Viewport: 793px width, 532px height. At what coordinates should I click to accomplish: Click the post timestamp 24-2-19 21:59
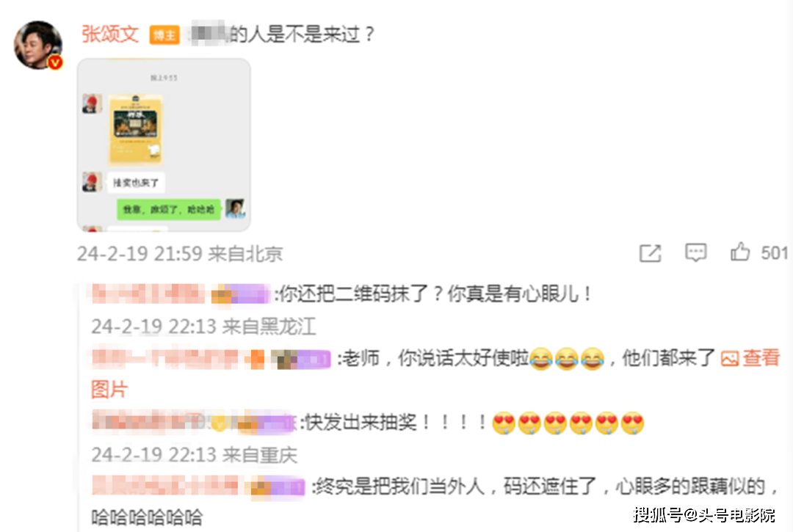click(x=140, y=253)
